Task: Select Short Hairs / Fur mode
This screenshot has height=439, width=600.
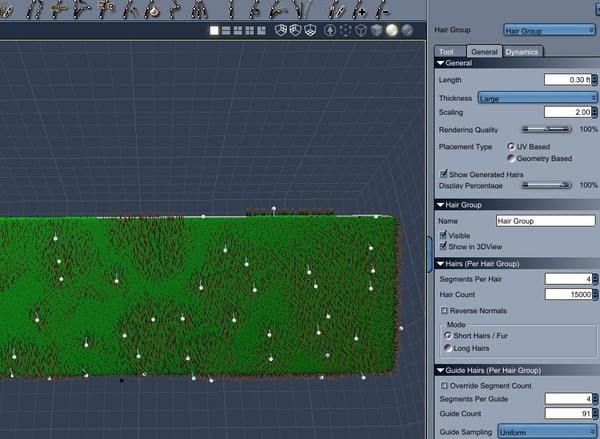Action: point(447,336)
